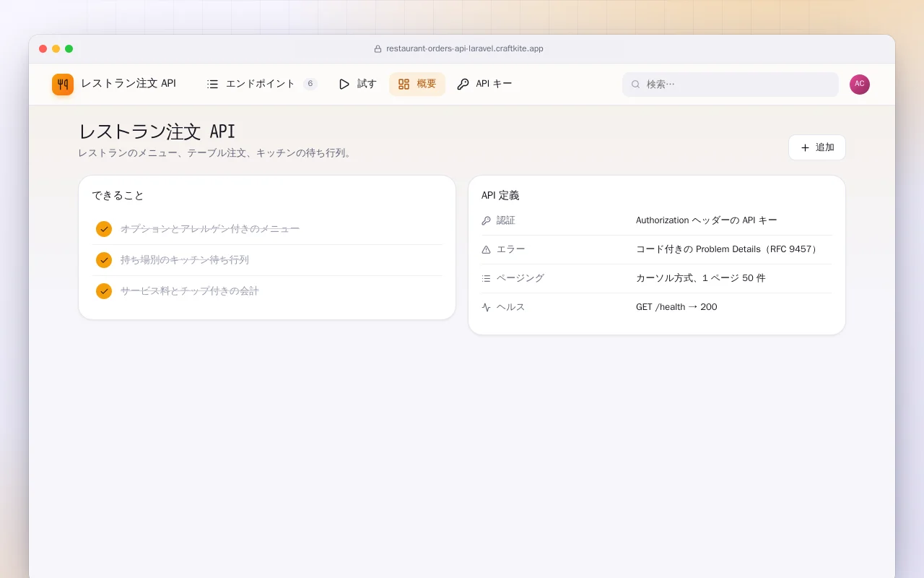Click the GET /health → 200 value
The image size is (924, 578).
676,307
